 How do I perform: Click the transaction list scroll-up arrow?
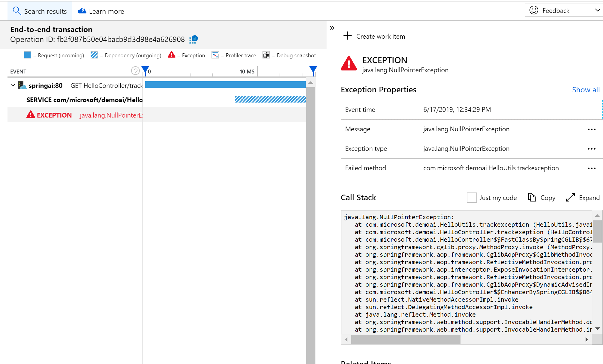coord(311,82)
